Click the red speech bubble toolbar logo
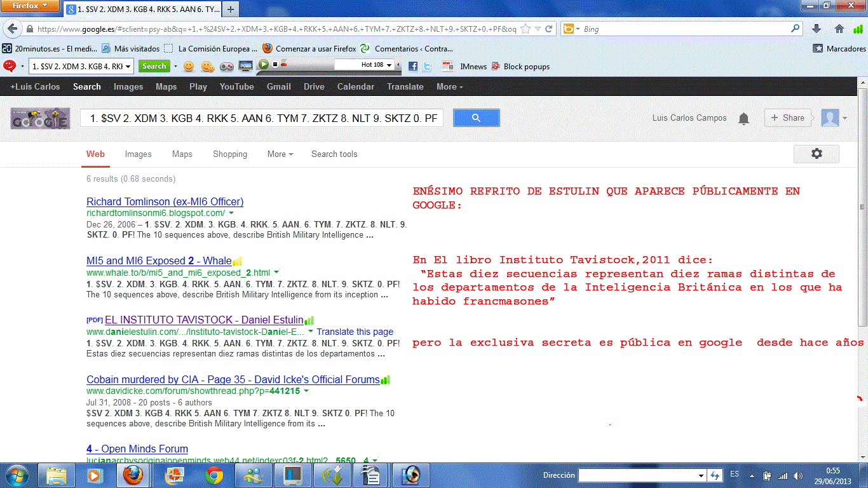This screenshot has height=488, width=868. (x=10, y=66)
